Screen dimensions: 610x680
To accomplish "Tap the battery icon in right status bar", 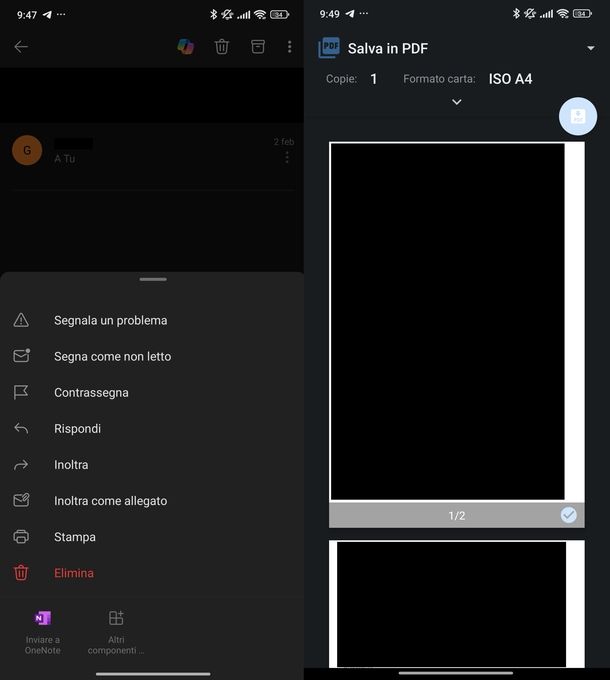I will (582, 14).
